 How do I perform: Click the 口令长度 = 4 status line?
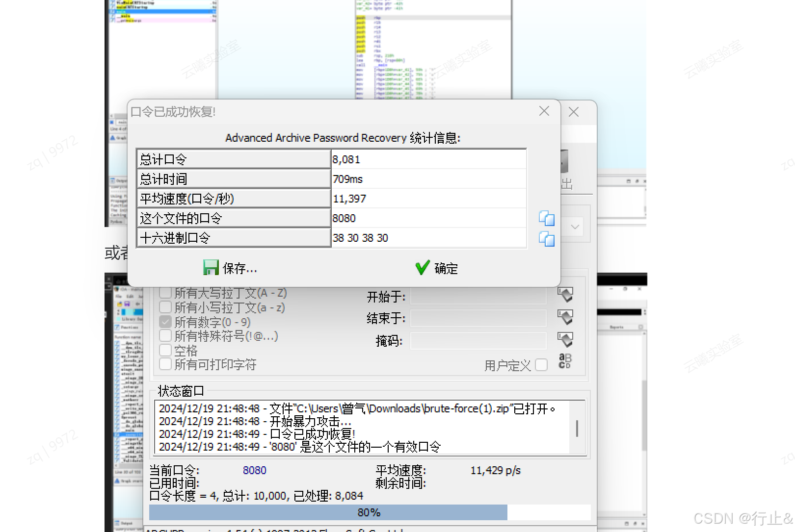(256, 496)
